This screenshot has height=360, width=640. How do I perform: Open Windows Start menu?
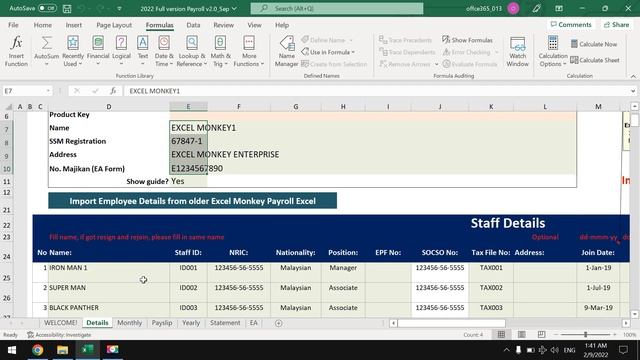click(11, 350)
